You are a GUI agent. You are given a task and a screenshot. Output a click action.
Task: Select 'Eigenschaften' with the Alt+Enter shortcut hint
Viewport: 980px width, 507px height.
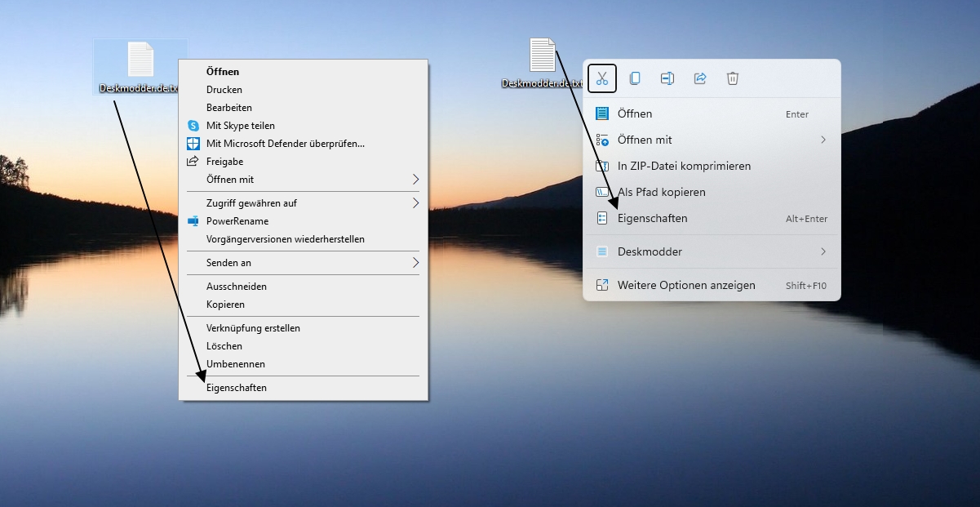[x=652, y=219]
